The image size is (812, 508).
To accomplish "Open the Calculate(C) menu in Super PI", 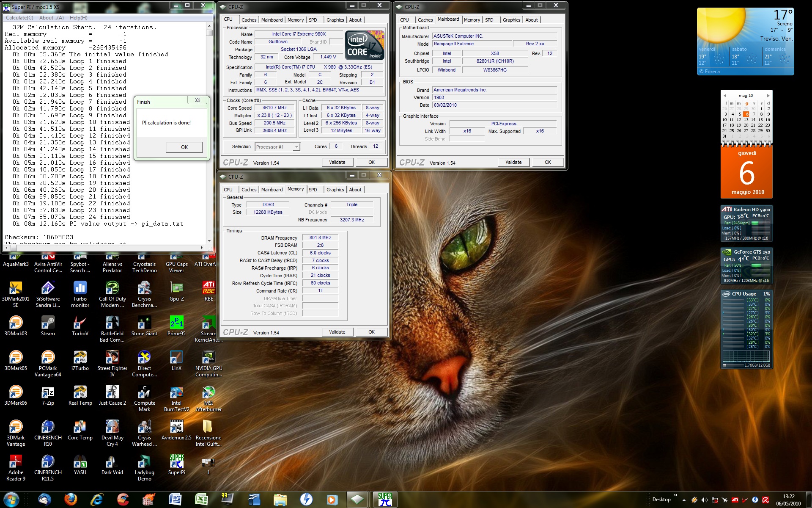I will 19,18.
